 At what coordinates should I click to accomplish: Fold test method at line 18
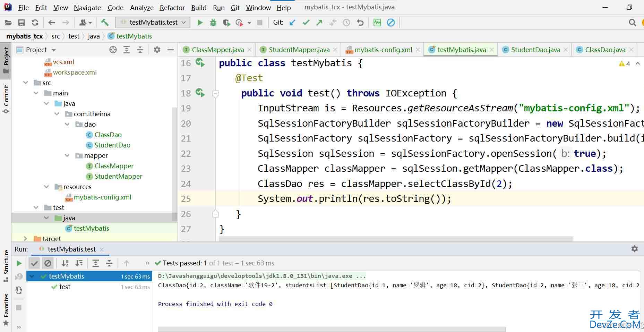[x=215, y=93]
